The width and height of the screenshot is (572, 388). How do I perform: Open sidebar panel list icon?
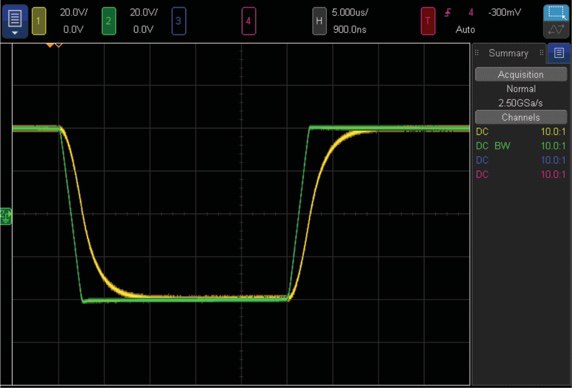point(559,53)
